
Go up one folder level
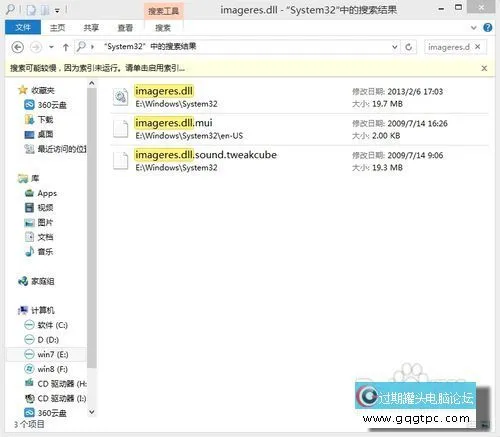(66, 47)
